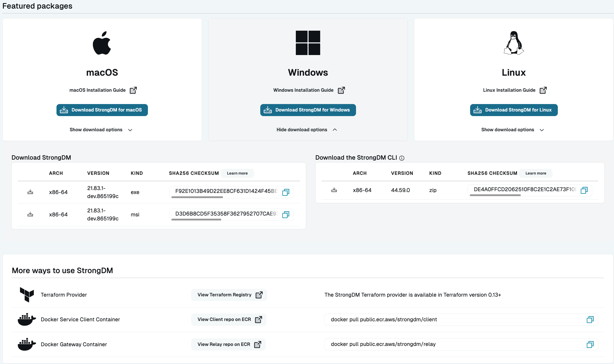Click the zip kind cell
This screenshot has width=614, height=364.
(x=433, y=190)
